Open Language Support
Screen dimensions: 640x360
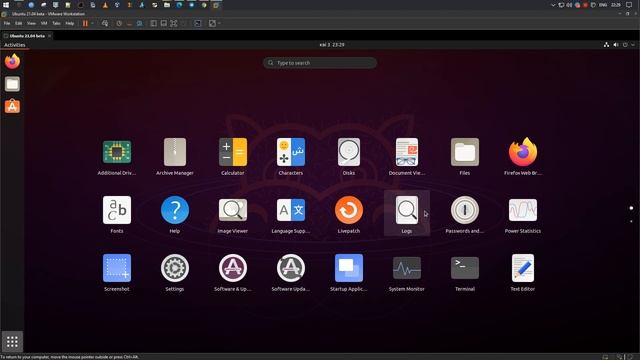pos(291,215)
